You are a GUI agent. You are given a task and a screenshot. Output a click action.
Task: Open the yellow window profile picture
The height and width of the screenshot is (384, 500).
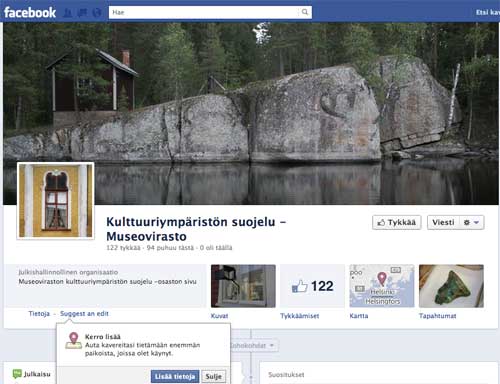(x=56, y=201)
